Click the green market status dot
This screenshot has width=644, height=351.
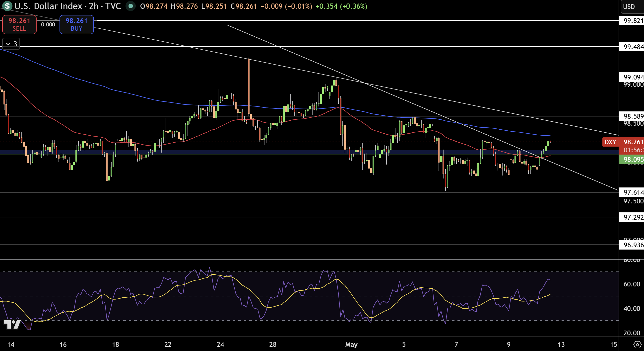(x=130, y=6)
